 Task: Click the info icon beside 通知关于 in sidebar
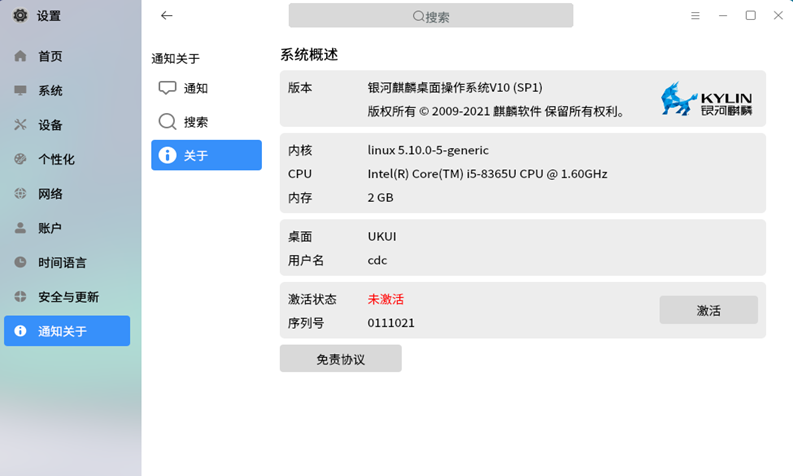[x=20, y=331]
